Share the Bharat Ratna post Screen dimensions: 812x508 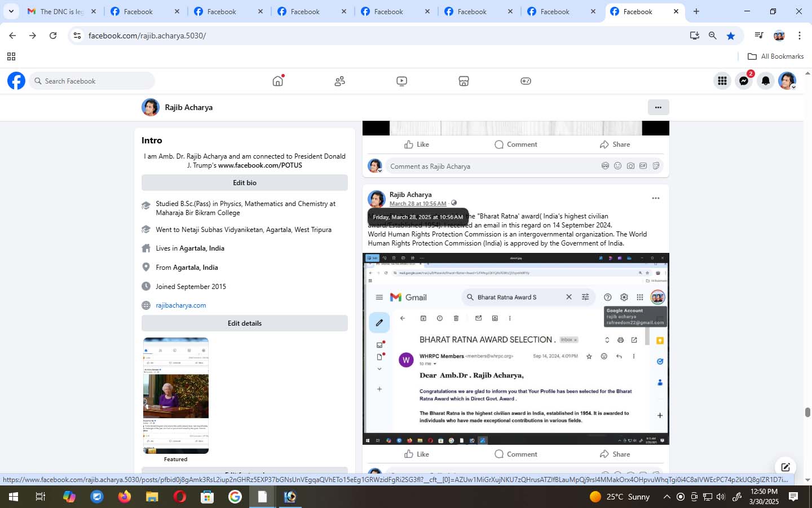(x=615, y=454)
